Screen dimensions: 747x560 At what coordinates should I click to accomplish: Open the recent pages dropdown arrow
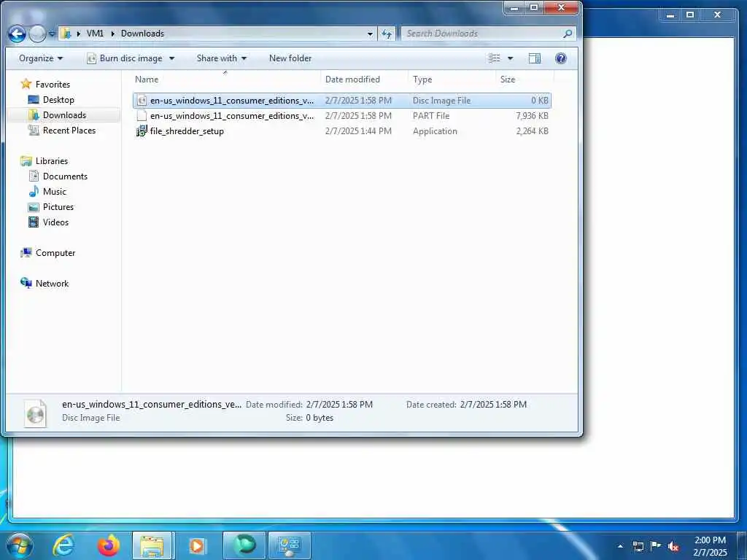52,34
